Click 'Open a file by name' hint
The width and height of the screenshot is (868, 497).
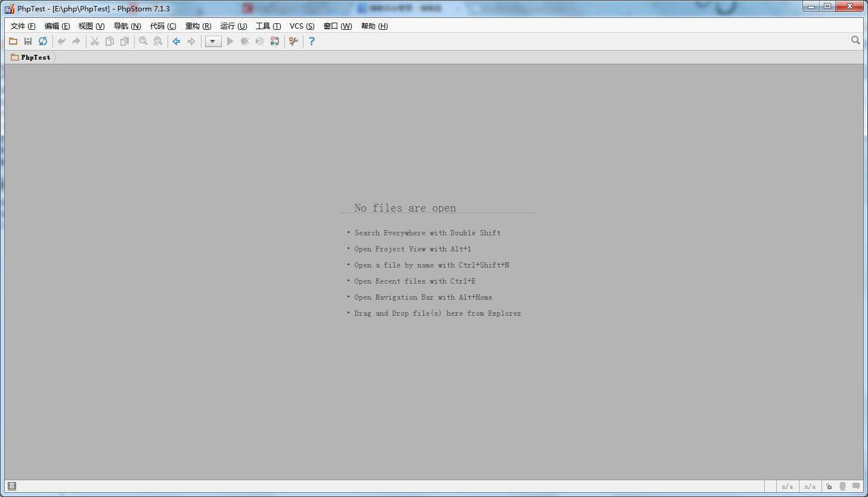click(x=432, y=265)
